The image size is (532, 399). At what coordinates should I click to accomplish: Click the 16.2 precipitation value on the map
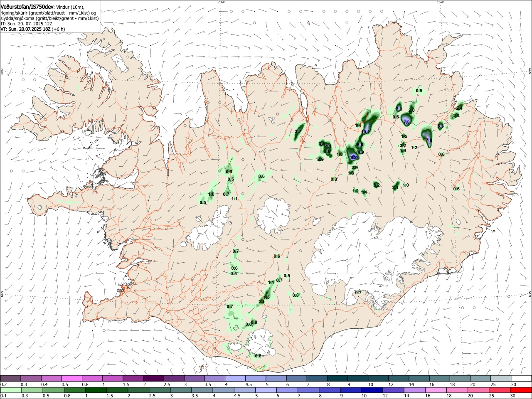click(x=355, y=158)
